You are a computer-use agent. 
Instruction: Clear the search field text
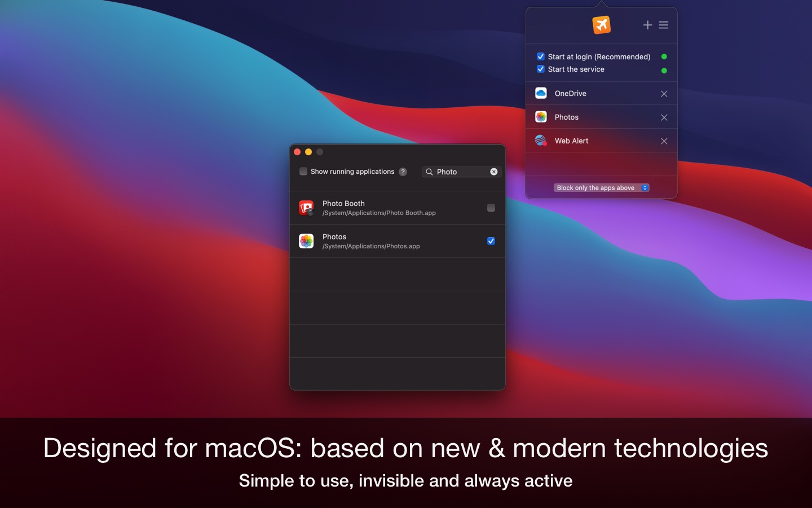point(493,172)
